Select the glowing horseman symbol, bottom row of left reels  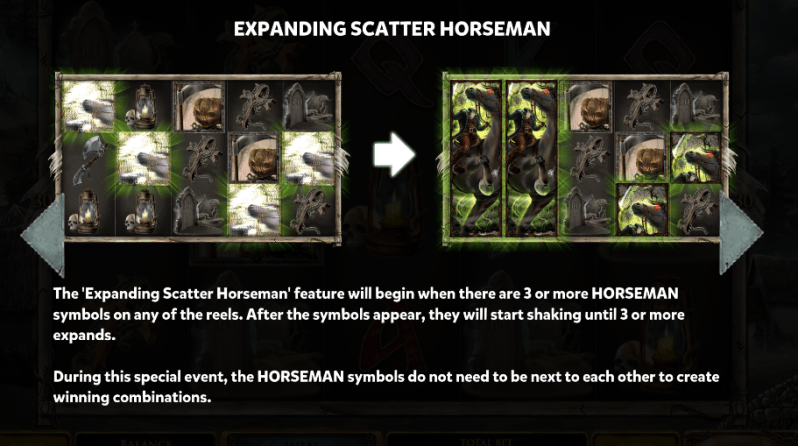point(253,210)
